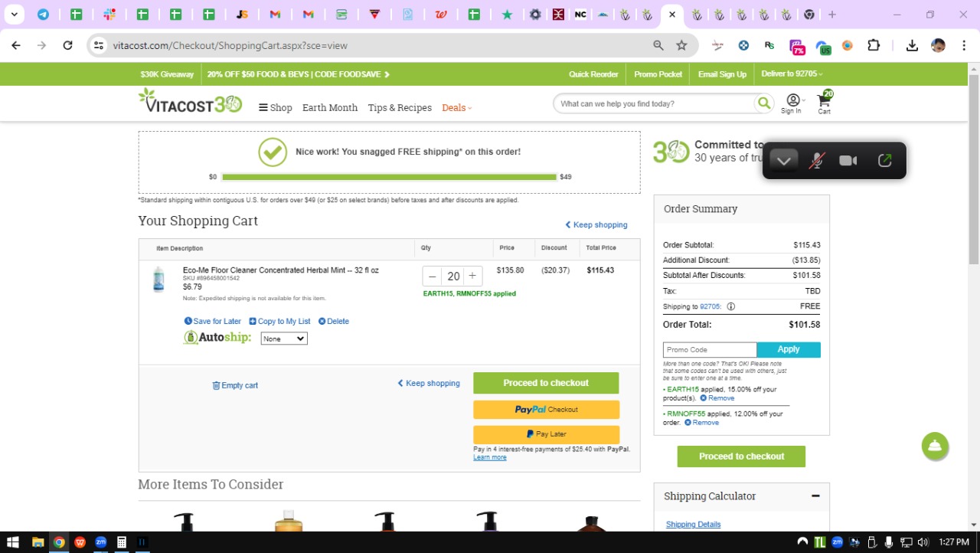Open the Deliver to 92705 dropdown
This screenshot has width=980, height=553.
click(x=792, y=74)
